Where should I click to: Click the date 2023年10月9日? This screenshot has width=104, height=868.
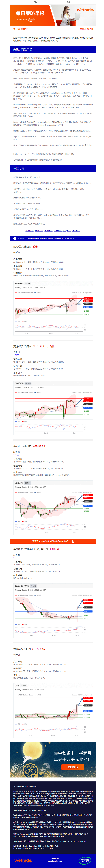click(86, 29)
